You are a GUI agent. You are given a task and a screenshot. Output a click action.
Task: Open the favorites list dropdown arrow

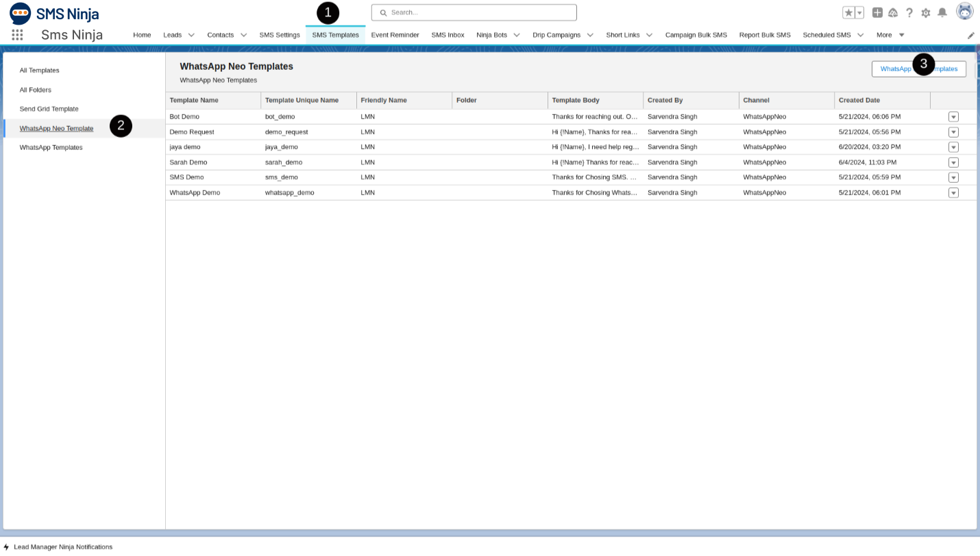[x=859, y=12]
